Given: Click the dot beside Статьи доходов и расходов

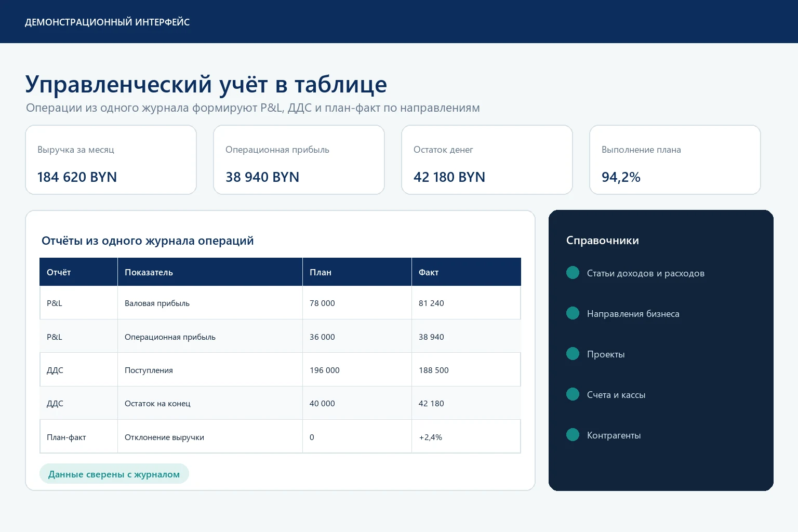Looking at the screenshot, I should click(x=573, y=273).
